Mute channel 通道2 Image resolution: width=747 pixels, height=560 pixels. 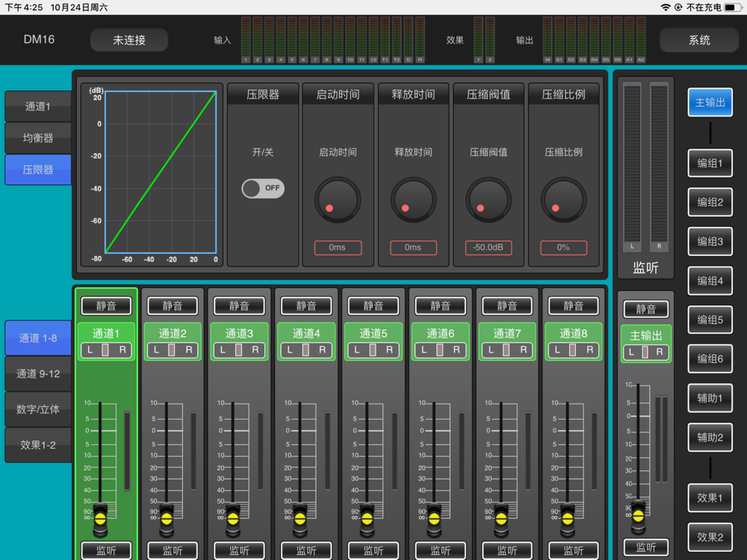click(173, 305)
